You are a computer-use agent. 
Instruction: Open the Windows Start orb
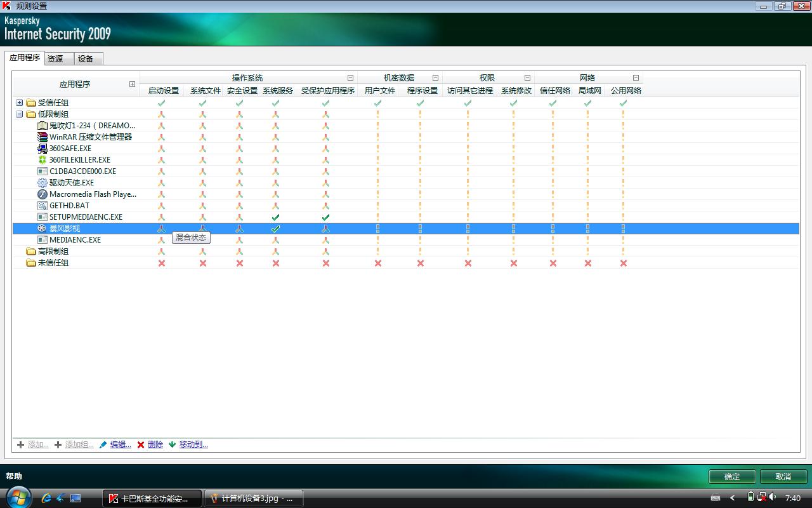coord(18,497)
